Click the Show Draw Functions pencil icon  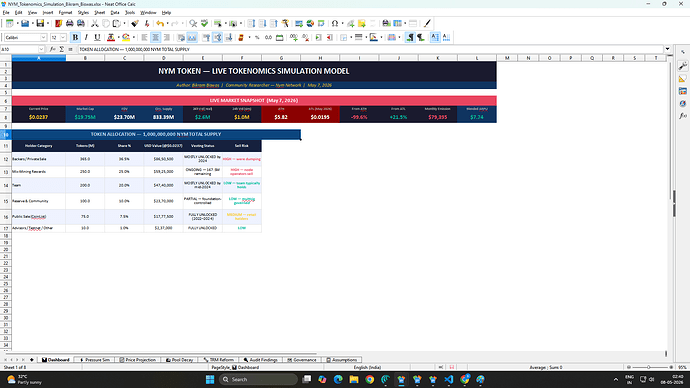(427, 23)
